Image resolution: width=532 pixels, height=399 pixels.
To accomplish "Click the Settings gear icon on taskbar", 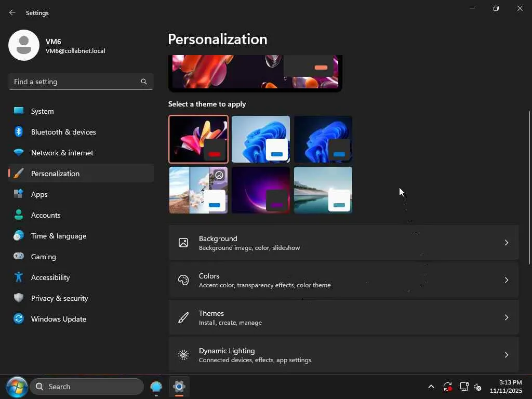I will [x=179, y=387].
